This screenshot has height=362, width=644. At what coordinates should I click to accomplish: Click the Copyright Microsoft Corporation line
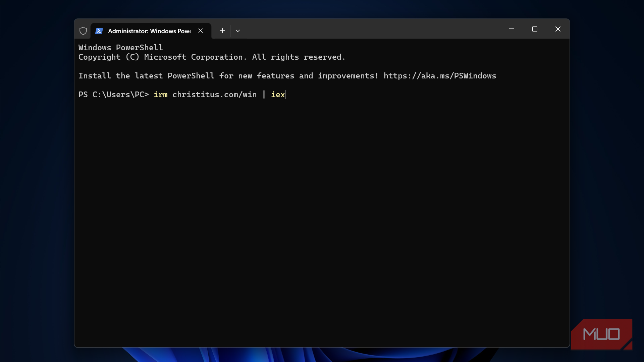pyautogui.click(x=211, y=57)
